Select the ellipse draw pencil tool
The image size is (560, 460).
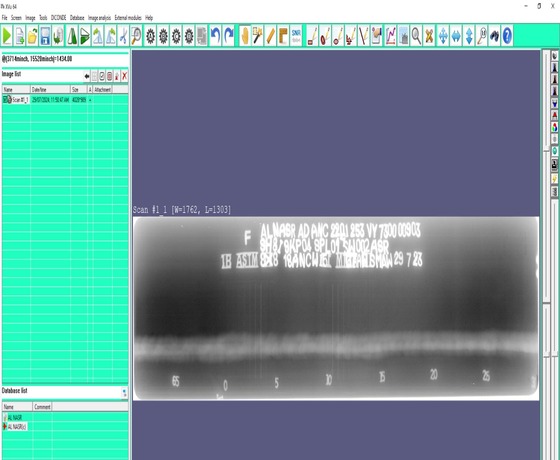[x=325, y=36]
